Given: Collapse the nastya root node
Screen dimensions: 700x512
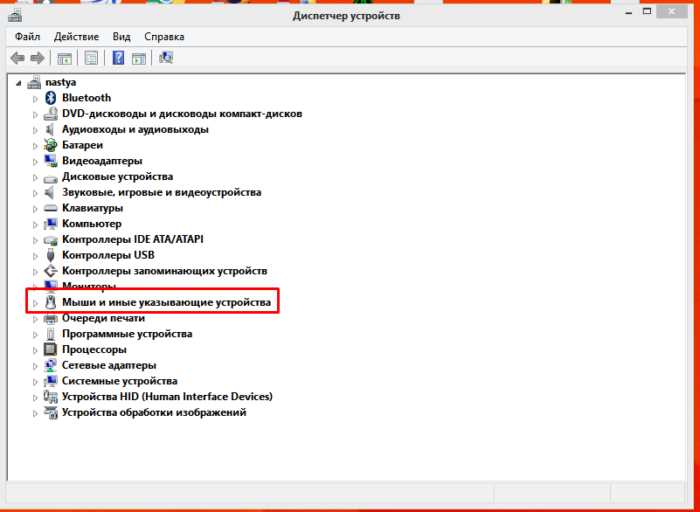Looking at the screenshot, I should (19, 83).
